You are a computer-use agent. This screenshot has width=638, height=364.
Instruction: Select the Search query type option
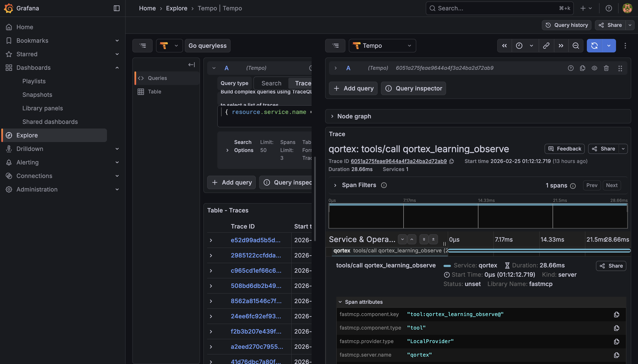271,83
